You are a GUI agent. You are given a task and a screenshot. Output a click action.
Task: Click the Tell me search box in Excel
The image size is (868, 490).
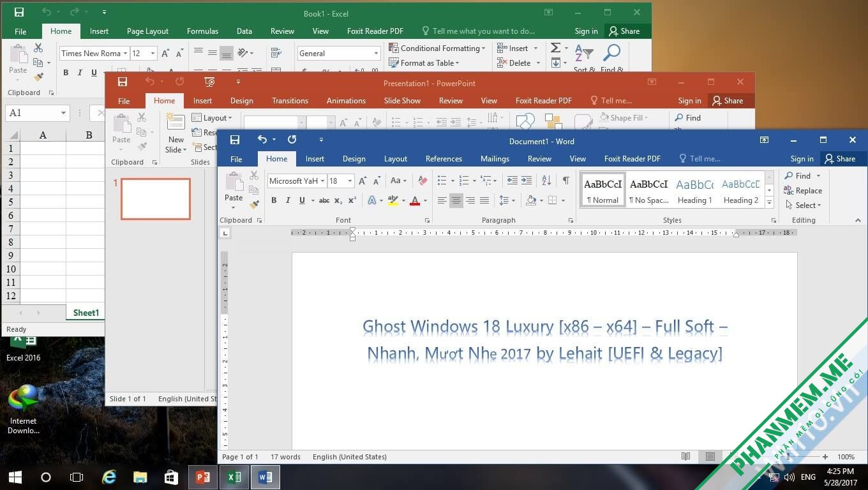point(478,31)
